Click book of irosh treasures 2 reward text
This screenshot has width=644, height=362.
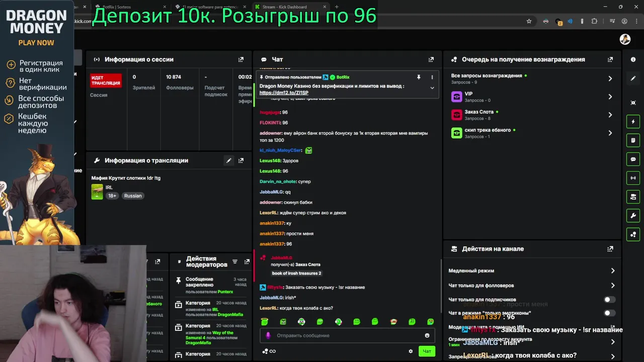[x=296, y=274]
